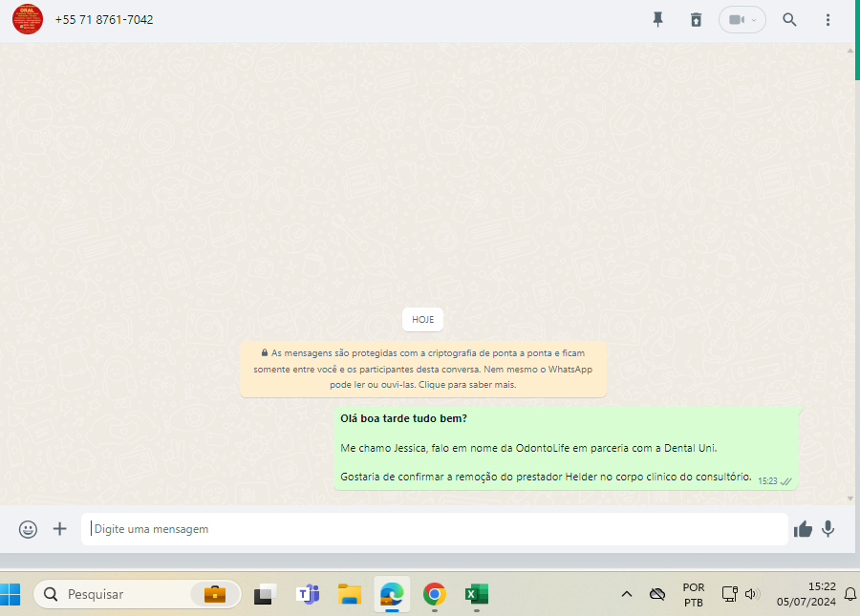Click the message line about prestador Helder
The width and height of the screenshot is (860, 616).
pos(546,477)
